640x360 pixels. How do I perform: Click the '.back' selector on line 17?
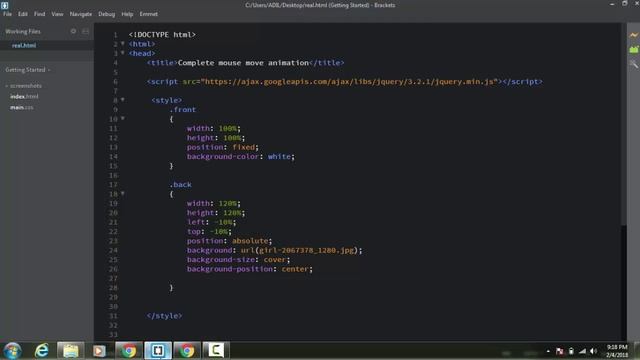click(x=180, y=184)
